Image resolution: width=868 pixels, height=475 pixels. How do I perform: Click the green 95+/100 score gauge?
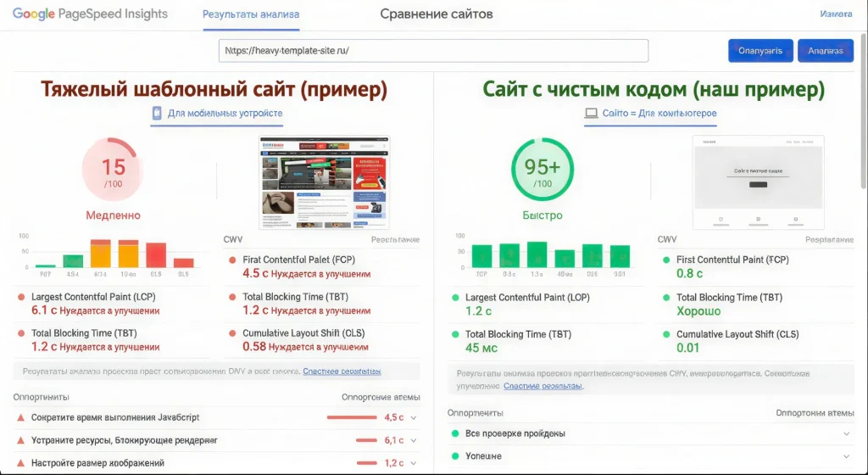[542, 170]
